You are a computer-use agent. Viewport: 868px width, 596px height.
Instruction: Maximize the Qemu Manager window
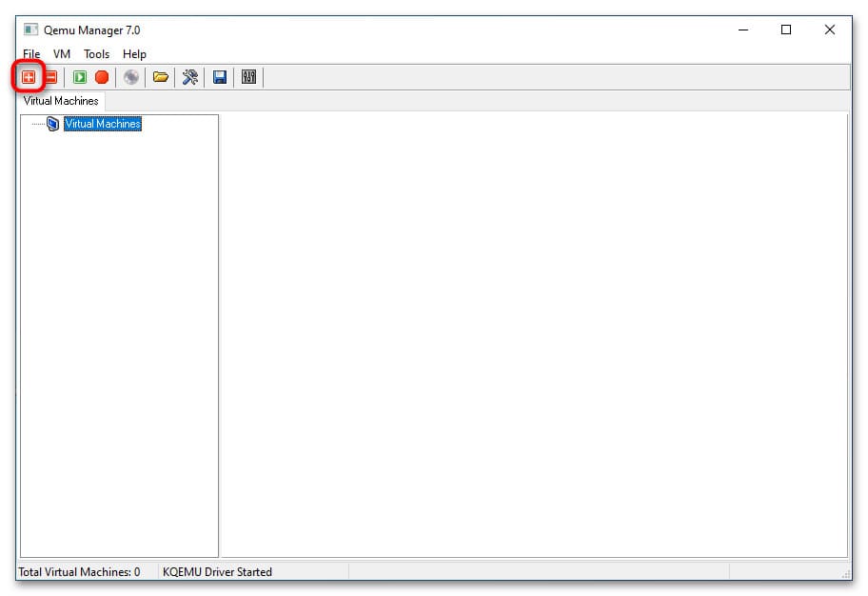click(x=786, y=30)
